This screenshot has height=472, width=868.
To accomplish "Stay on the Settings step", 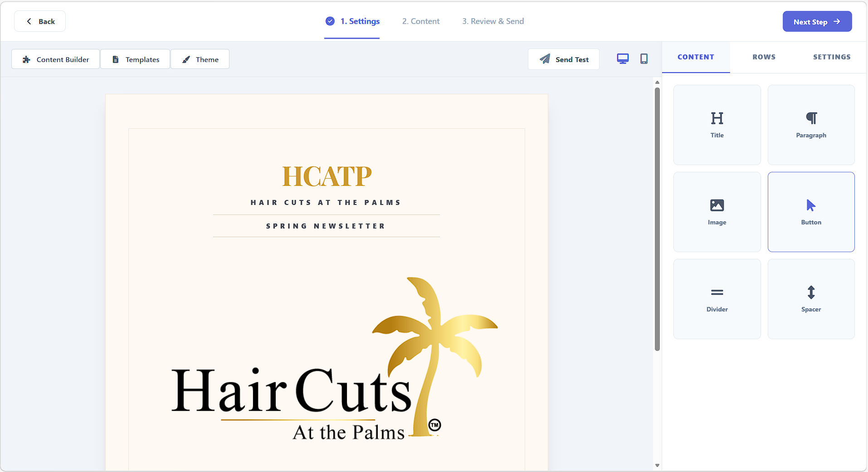I will pos(351,21).
